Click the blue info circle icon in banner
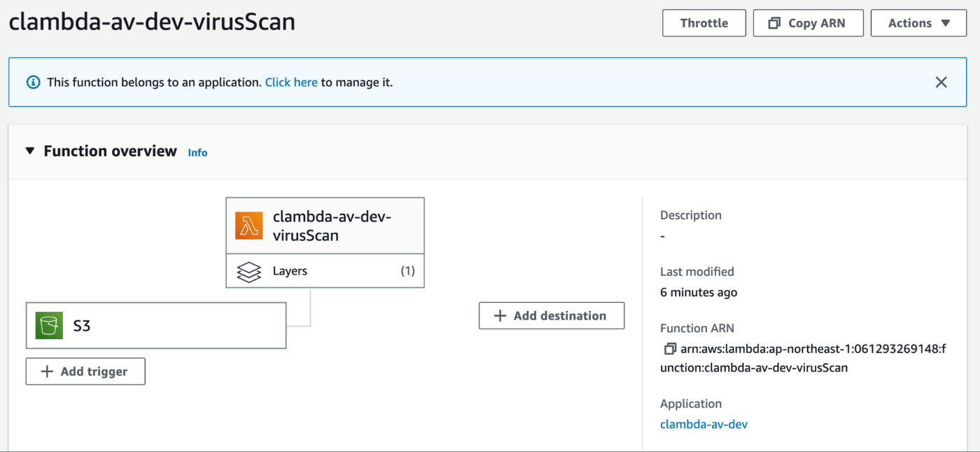Viewport: 980px width, 452px height. click(x=33, y=82)
